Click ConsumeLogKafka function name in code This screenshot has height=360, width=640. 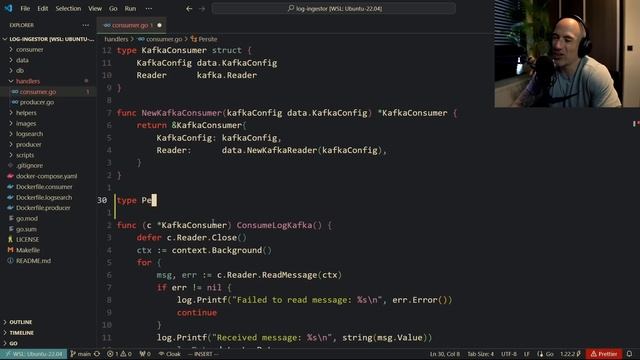pos(274,225)
